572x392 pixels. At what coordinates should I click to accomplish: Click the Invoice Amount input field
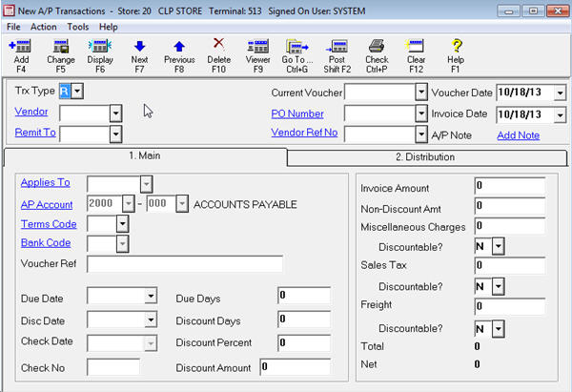click(x=509, y=186)
